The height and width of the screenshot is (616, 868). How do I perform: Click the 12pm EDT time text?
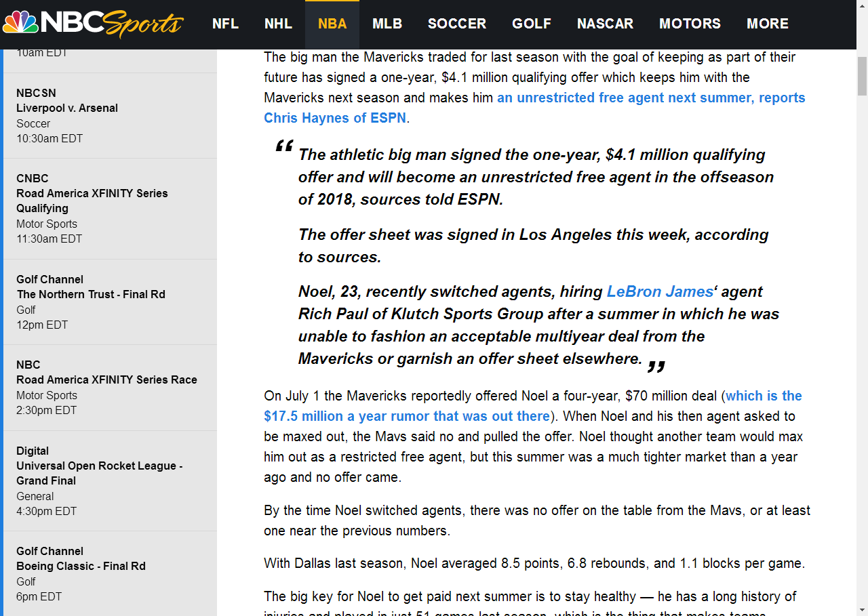[x=42, y=325]
